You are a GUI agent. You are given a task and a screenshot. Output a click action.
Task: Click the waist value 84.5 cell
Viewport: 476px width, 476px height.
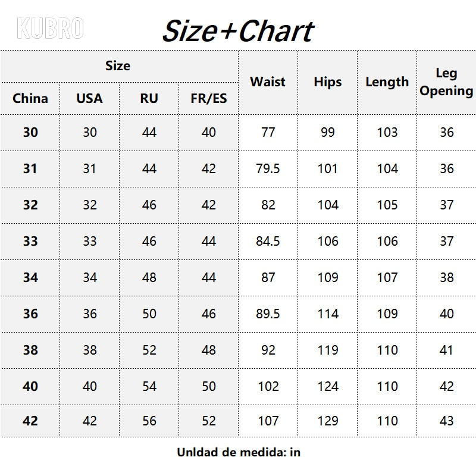point(268,242)
